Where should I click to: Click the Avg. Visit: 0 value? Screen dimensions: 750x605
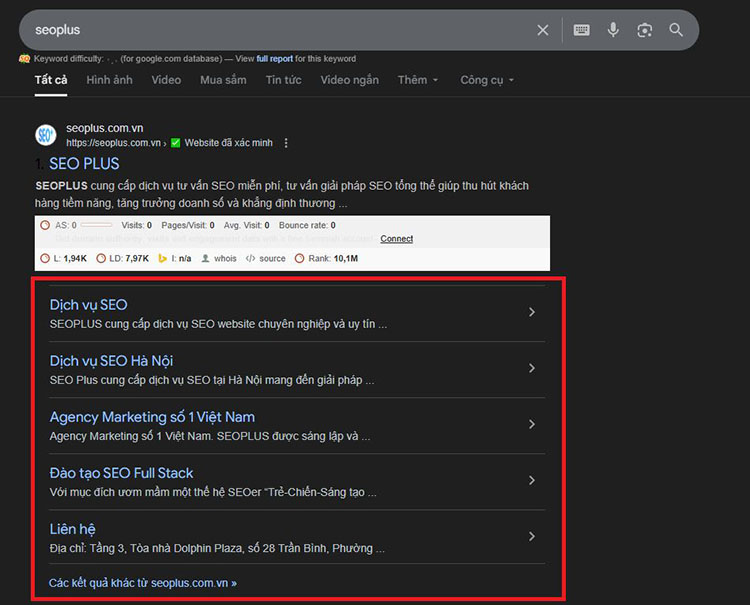246,225
